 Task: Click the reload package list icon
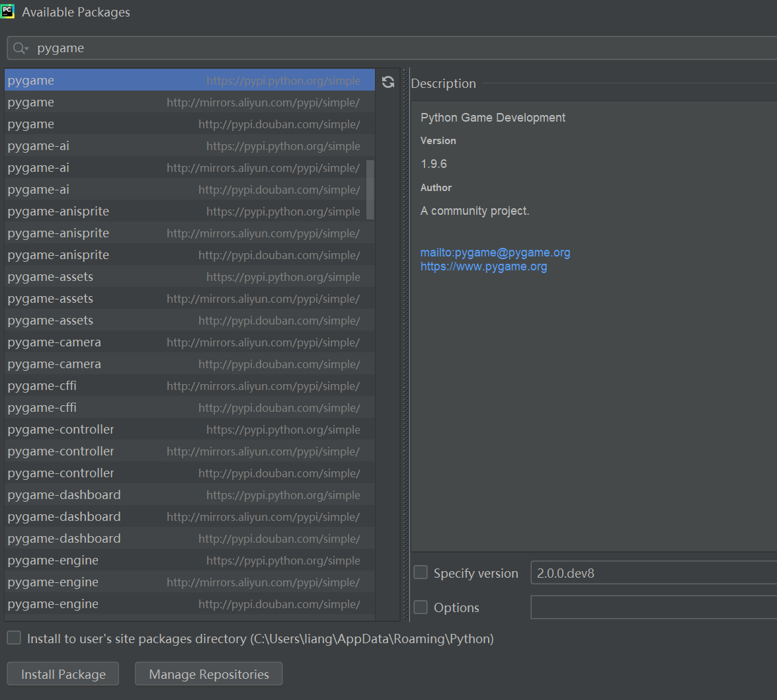[388, 82]
